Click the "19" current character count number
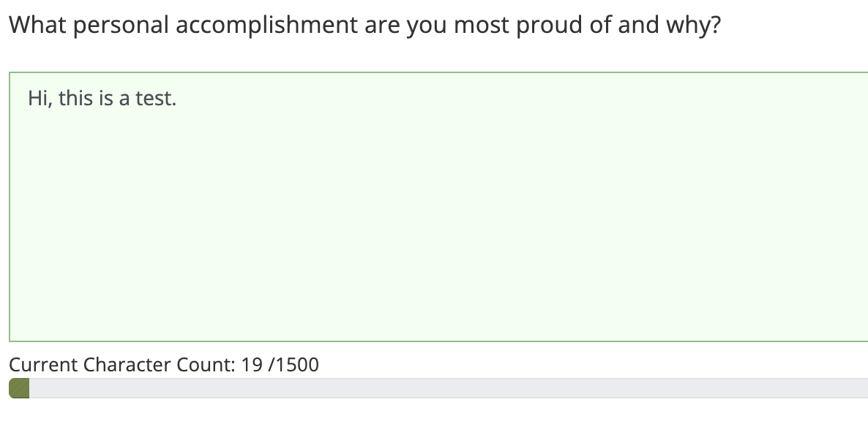868x424 pixels. [x=252, y=364]
